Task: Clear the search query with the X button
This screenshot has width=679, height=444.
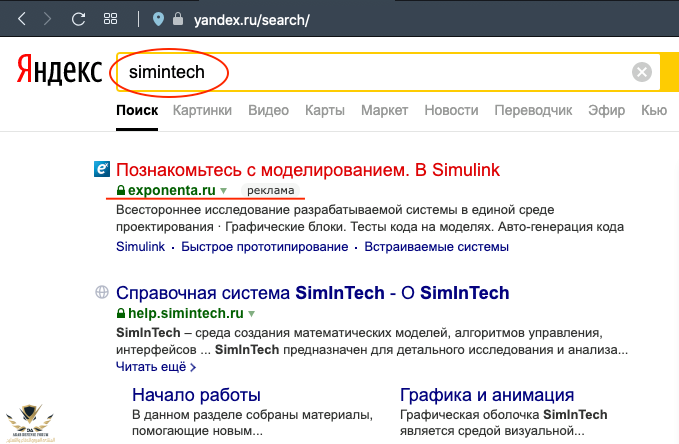Action: (x=642, y=72)
